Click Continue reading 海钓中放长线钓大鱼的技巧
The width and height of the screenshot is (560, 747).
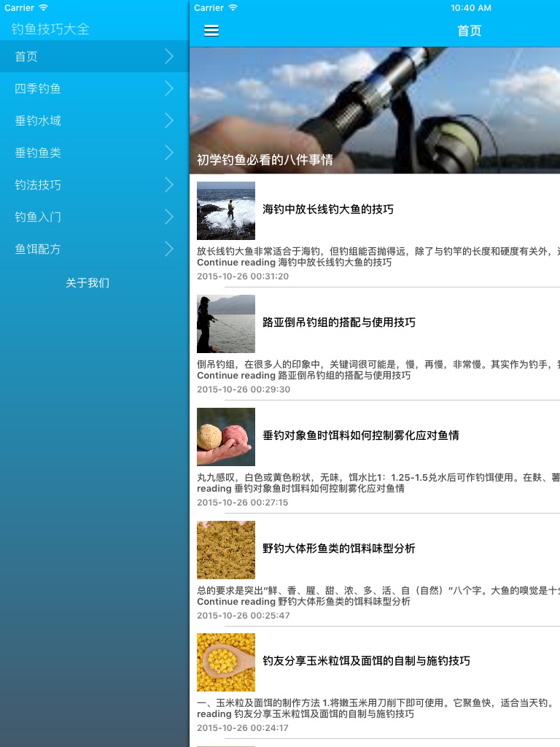pos(295,263)
